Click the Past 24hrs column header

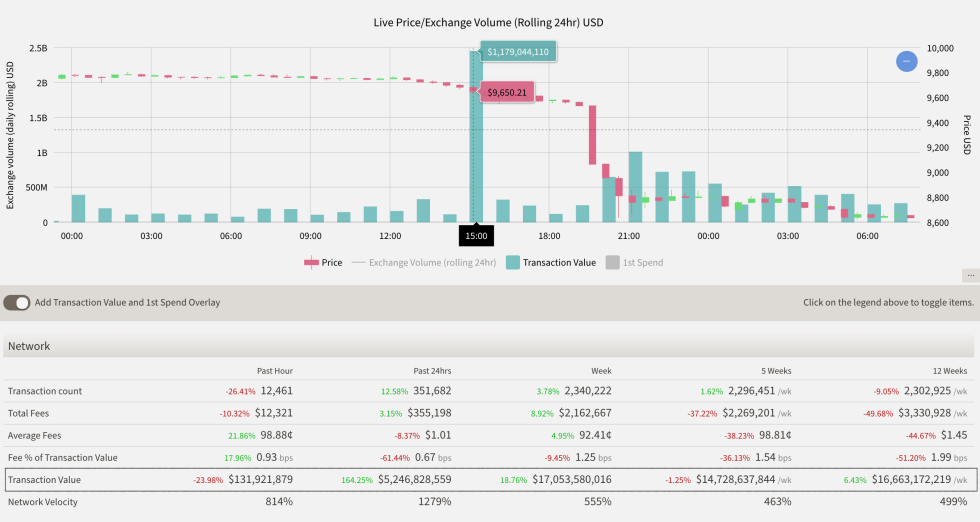[x=432, y=370]
